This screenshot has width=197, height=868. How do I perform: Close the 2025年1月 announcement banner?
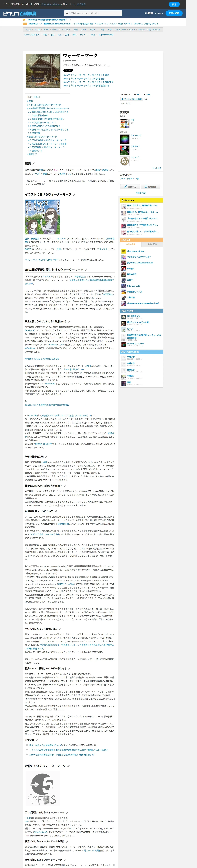pos(70,20)
